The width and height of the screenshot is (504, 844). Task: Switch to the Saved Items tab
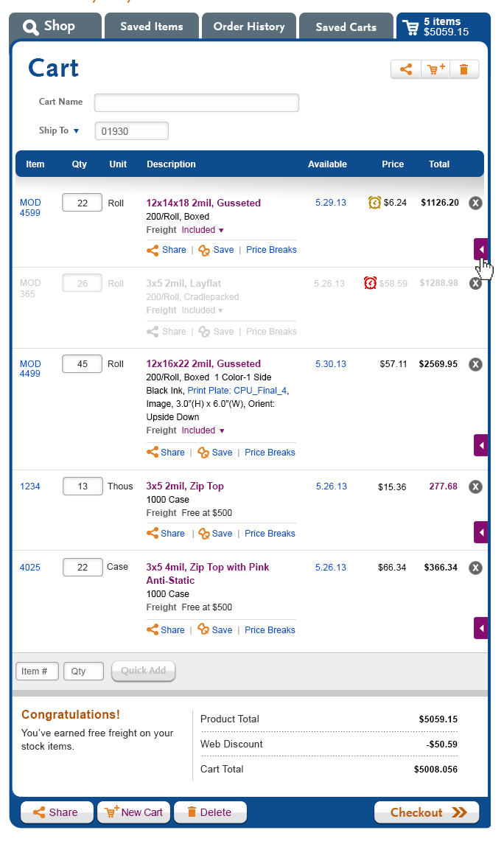[x=152, y=27]
